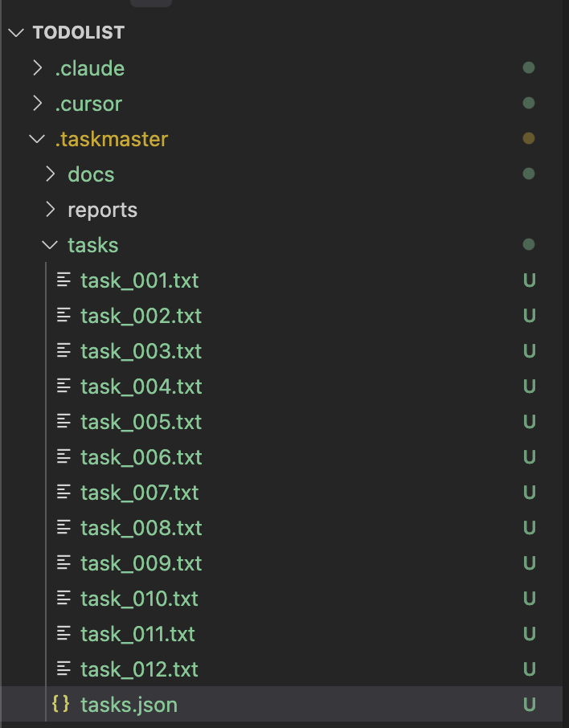Expand the .claude folder chevron
Viewport: 569px width, 728px height.
pyautogui.click(x=38, y=67)
